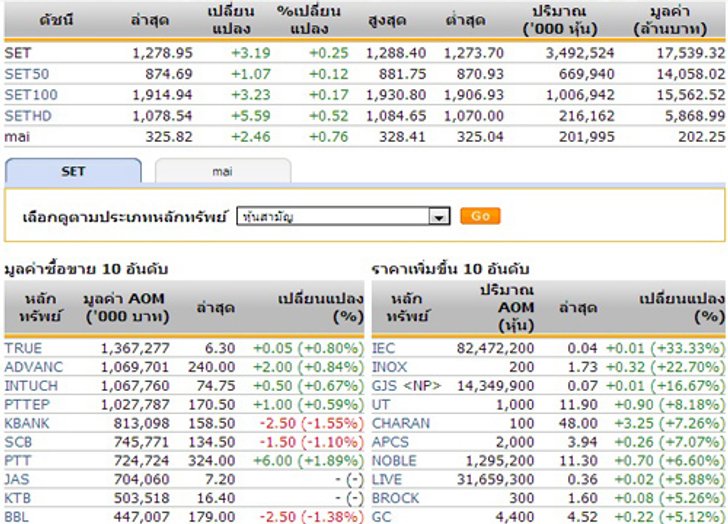Viewport: 728px width, 524px height.
Task: Open the SCB stock link
Action: click(x=18, y=442)
